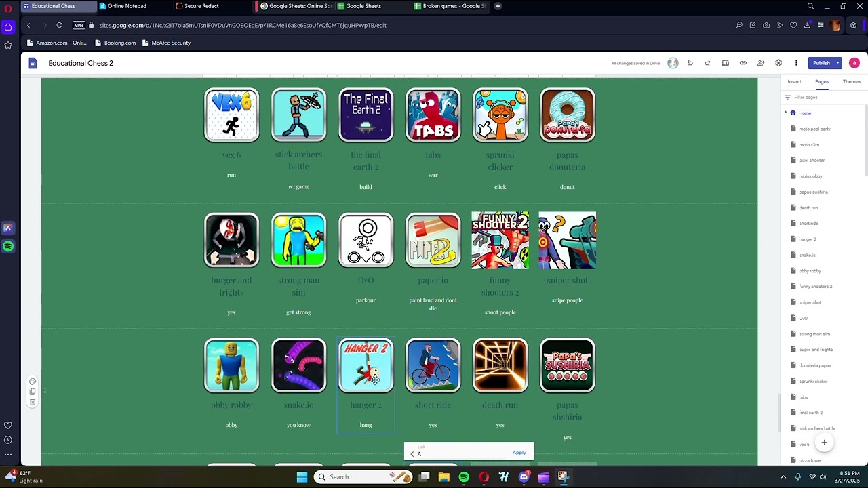Image resolution: width=868 pixels, height=488 pixels.
Task: Click the Filter pages field
Action: (823, 97)
